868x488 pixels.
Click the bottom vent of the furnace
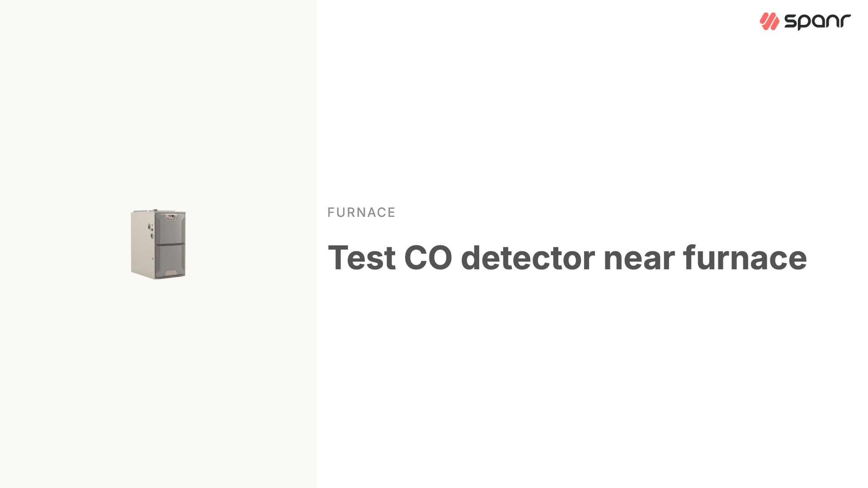[171, 273]
